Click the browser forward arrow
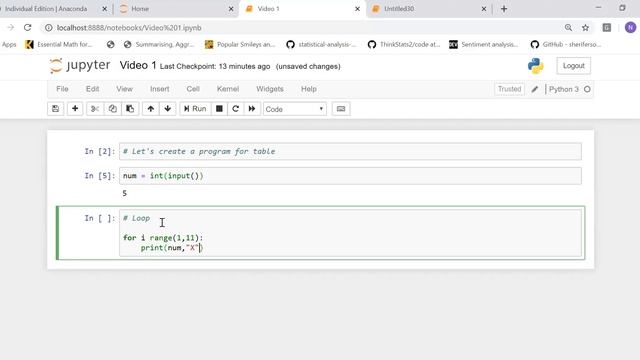640x360 pixels. click(10, 28)
